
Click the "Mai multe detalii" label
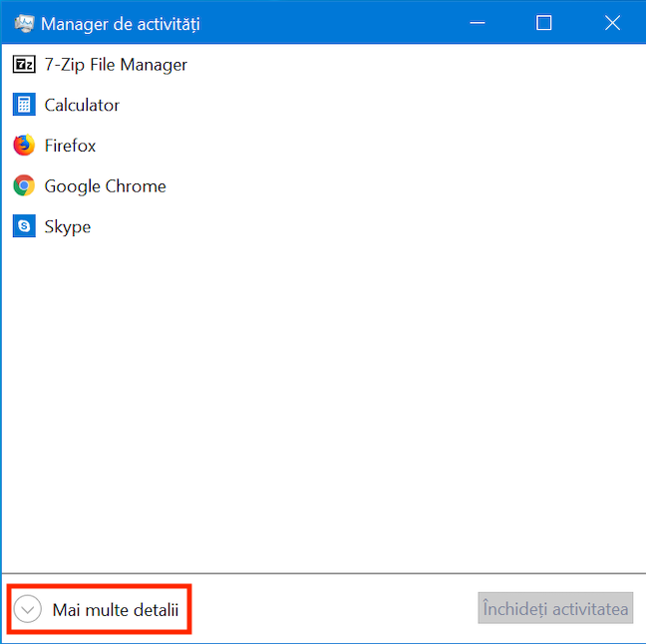(x=116, y=610)
